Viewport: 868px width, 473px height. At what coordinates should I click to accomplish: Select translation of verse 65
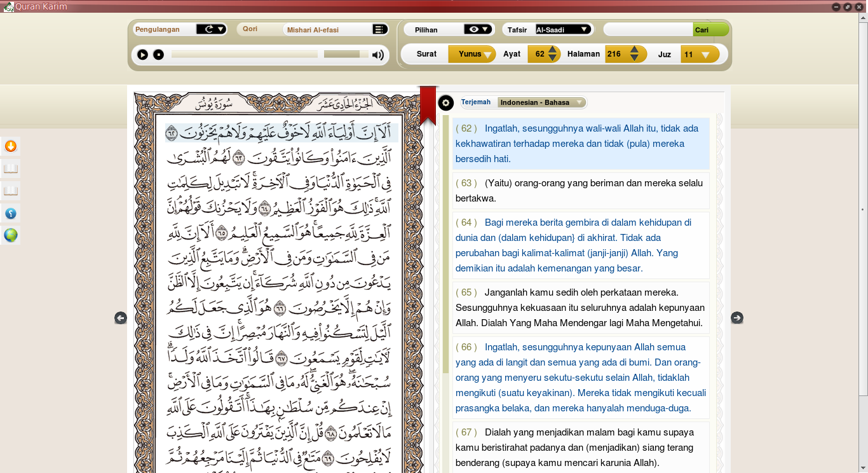(581, 308)
